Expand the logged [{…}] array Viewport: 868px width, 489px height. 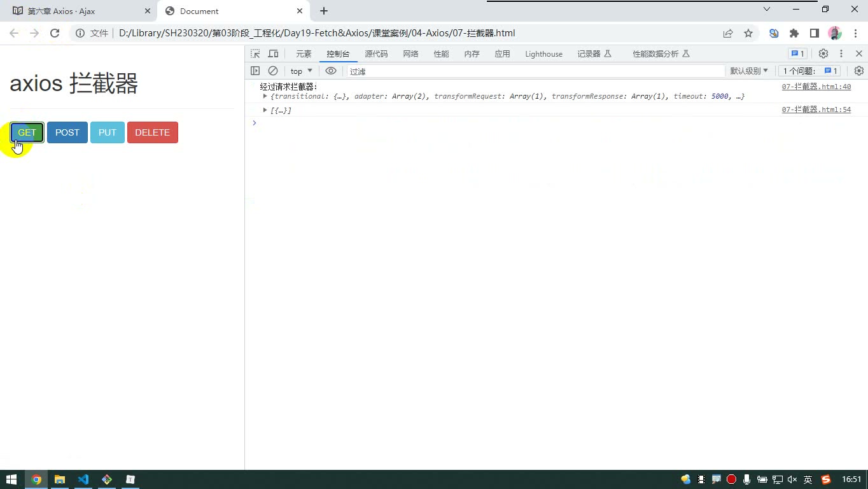click(265, 110)
